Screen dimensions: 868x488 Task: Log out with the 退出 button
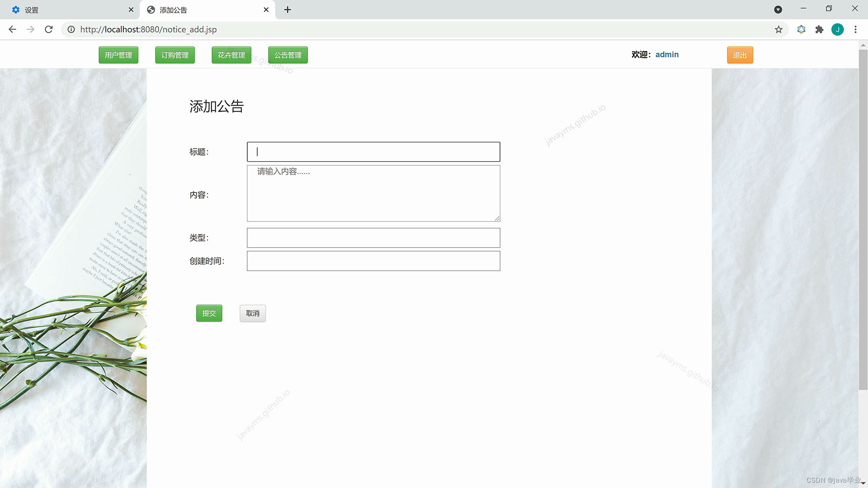(740, 55)
